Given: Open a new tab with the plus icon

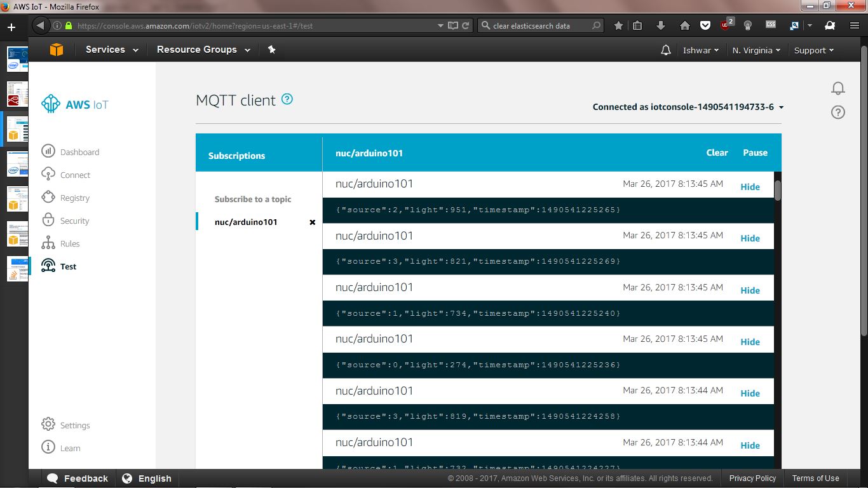Looking at the screenshot, I should pyautogui.click(x=11, y=27).
